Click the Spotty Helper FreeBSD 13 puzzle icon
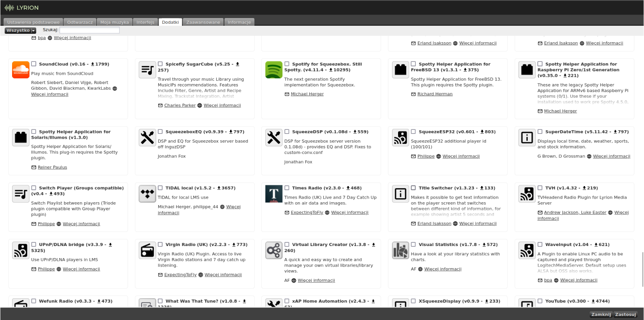 400,70
